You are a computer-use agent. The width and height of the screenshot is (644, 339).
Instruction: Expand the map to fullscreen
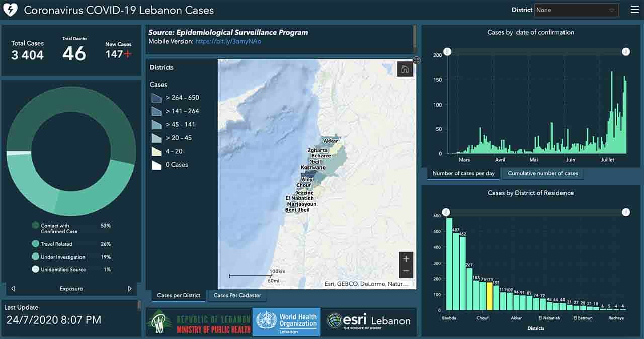point(416,60)
